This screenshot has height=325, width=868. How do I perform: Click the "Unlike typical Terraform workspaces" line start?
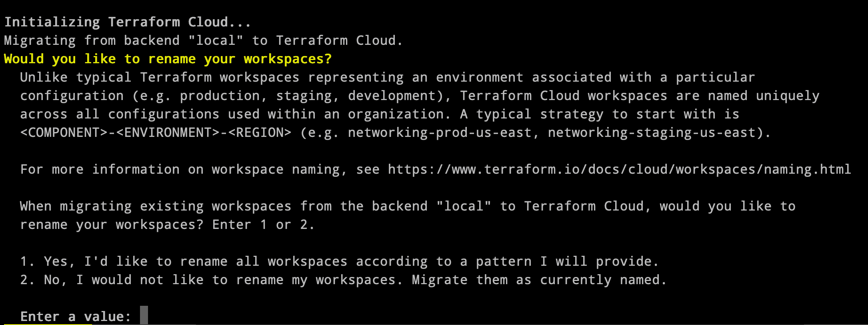click(76, 78)
